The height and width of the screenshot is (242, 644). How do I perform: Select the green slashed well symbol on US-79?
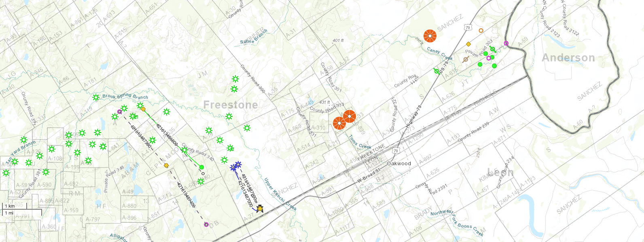click(436, 71)
